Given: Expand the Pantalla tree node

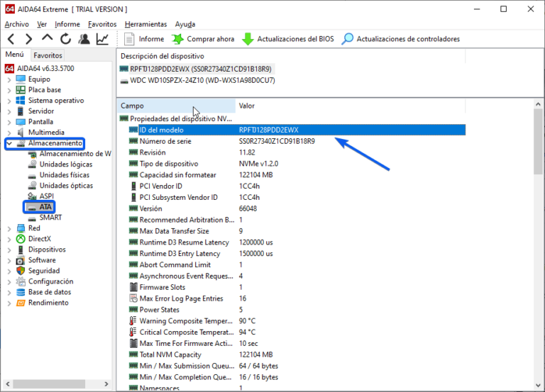Looking at the screenshot, I should (9, 122).
